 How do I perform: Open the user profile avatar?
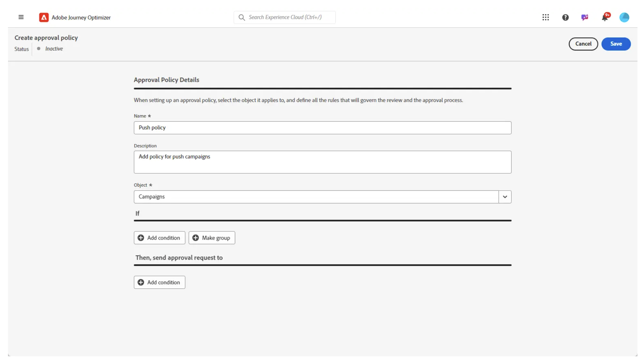pos(624,17)
